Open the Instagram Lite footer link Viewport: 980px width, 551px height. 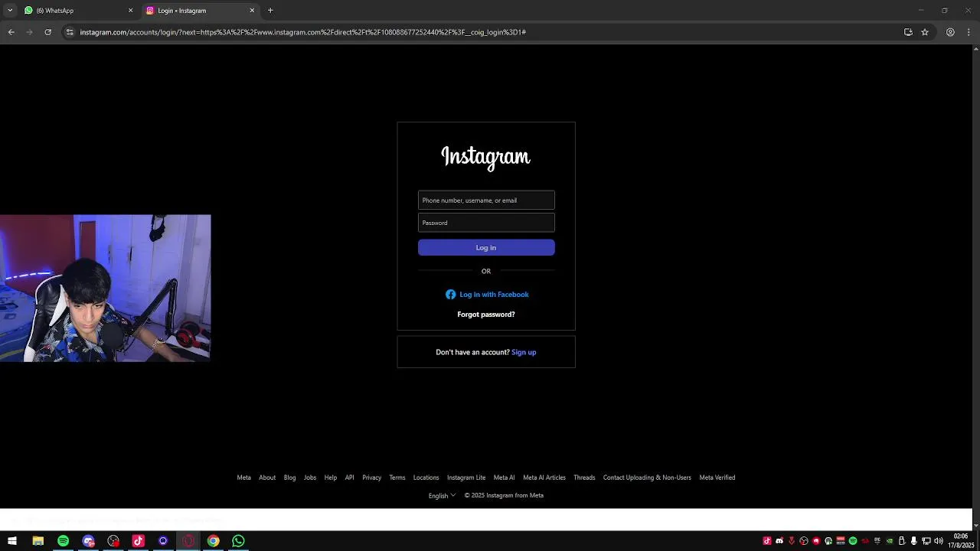pyautogui.click(x=466, y=478)
